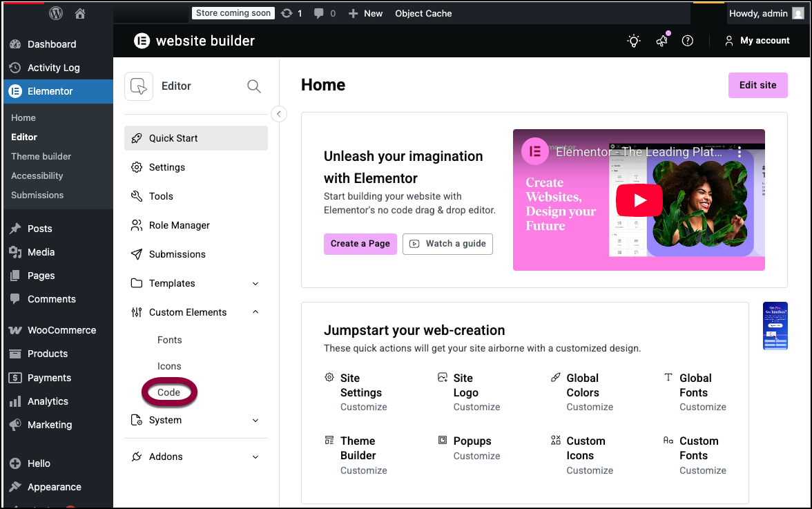Image resolution: width=812 pixels, height=509 pixels.
Task: Click the Create a Page button
Action: point(360,244)
